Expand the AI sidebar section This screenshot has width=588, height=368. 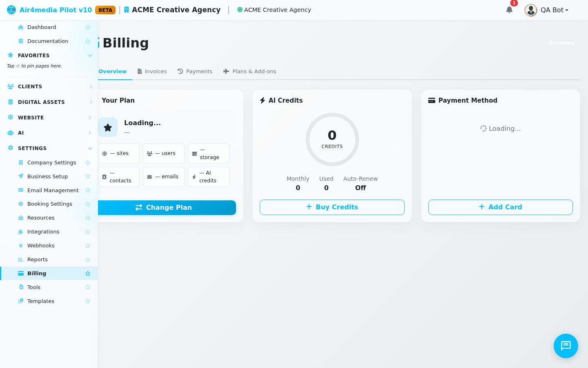(49, 133)
